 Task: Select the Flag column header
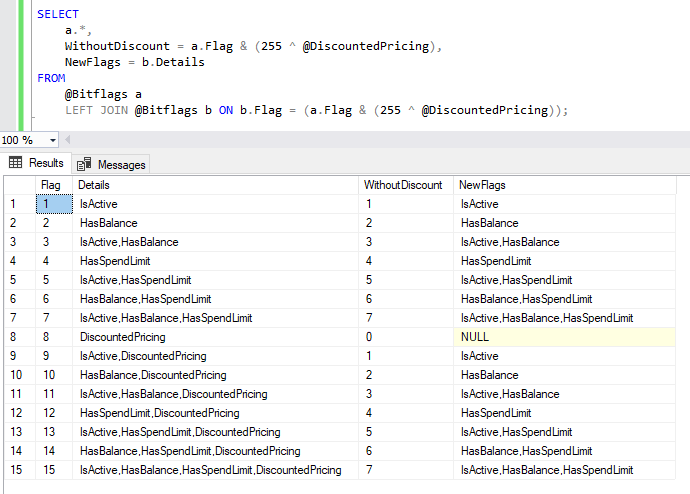click(x=54, y=185)
